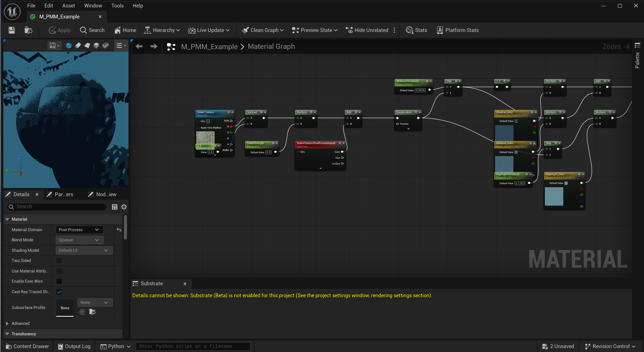Screen dimensions: 644x352
Task: Open Material Domain dropdown
Action: point(79,230)
